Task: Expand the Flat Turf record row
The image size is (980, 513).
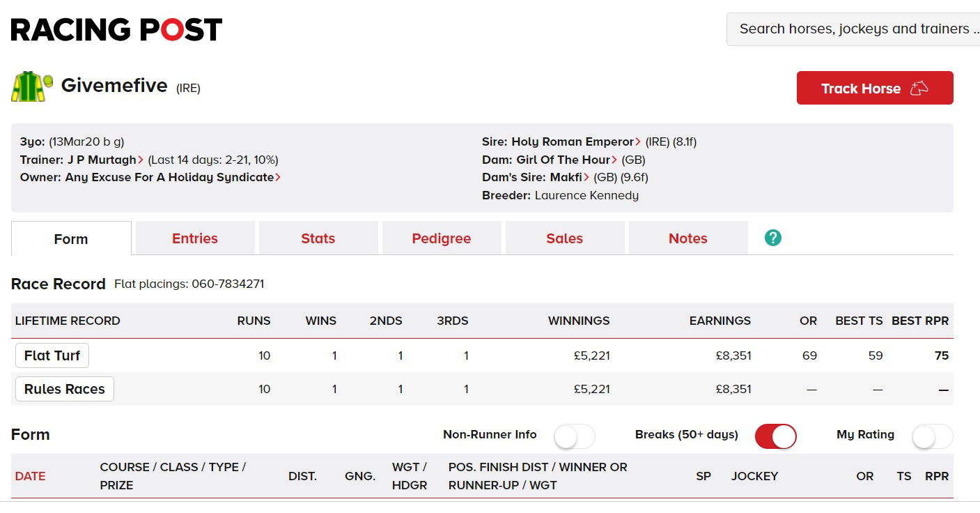Action: coord(52,355)
